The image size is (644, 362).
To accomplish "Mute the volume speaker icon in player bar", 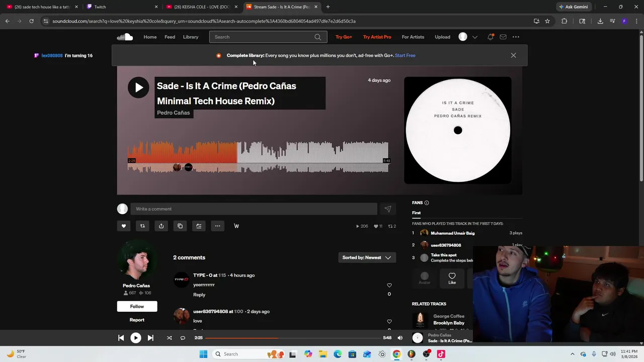I will pos(400,338).
